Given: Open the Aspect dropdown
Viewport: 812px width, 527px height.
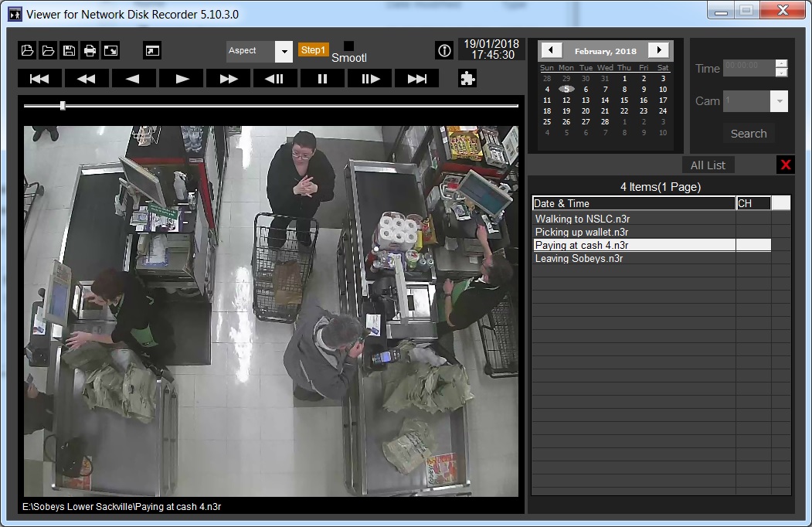Looking at the screenshot, I should (x=284, y=52).
